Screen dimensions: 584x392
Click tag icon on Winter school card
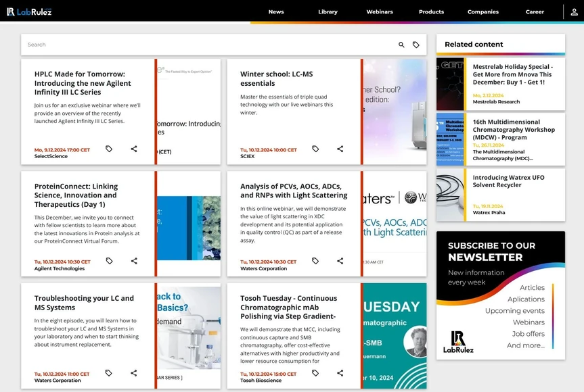tap(315, 149)
